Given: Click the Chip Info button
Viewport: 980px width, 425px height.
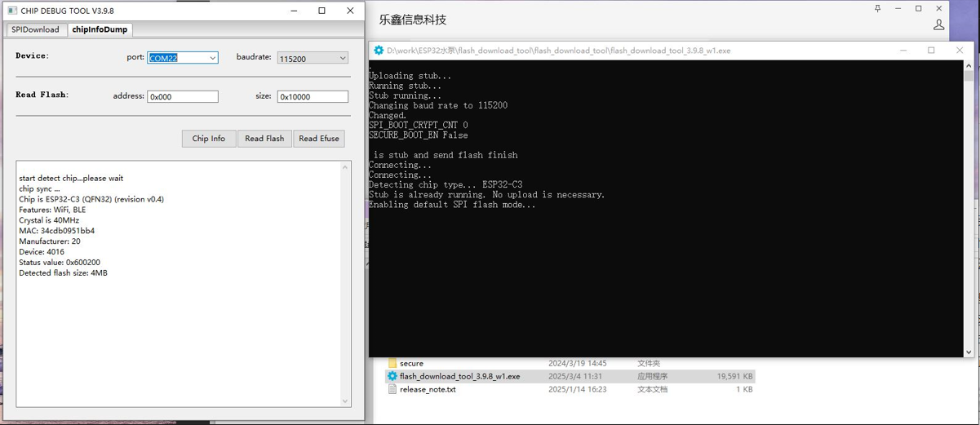Looking at the screenshot, I should click(209, 139).
